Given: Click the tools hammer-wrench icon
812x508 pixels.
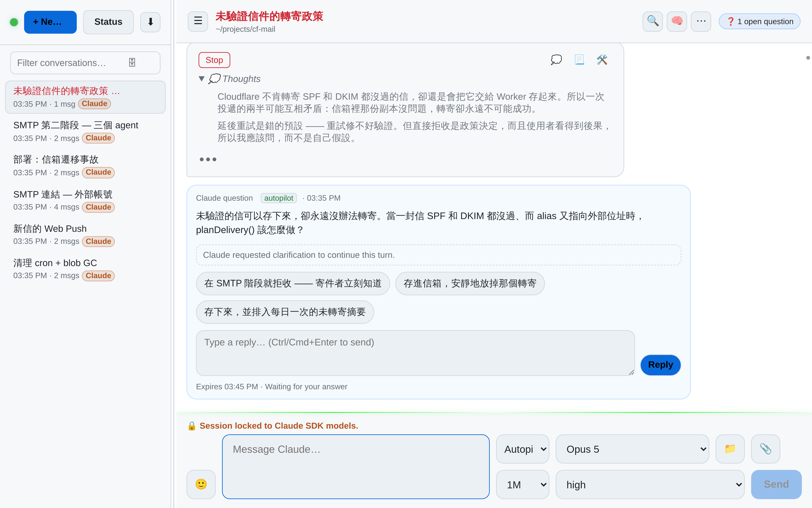Looking at the screenshot, I should click(x=602, y=60).
